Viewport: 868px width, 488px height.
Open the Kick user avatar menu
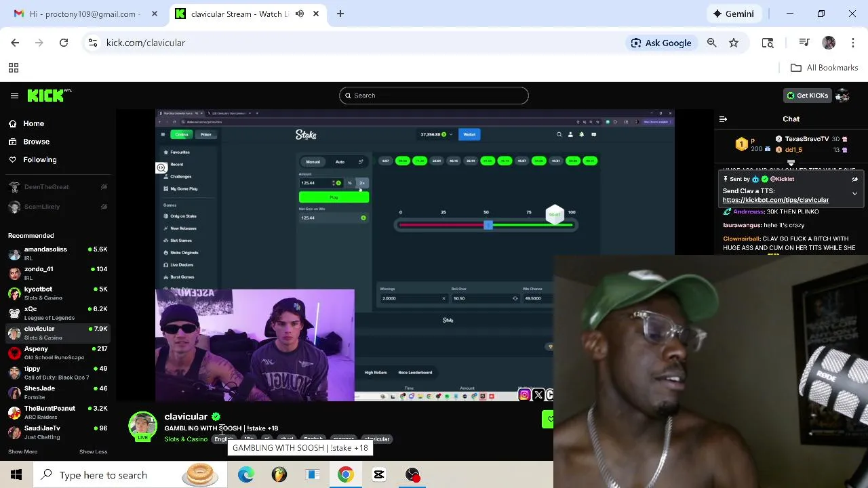[x=843, y=96]
